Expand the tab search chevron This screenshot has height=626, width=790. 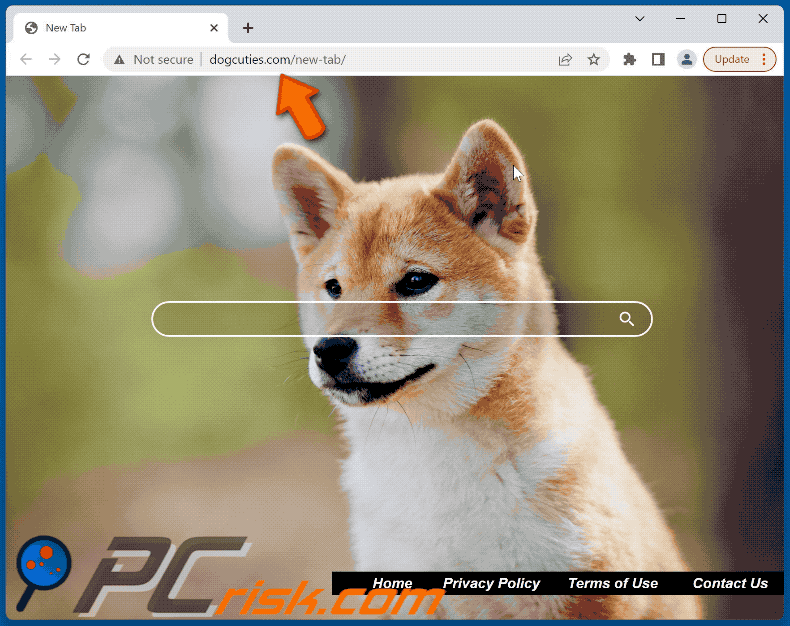tap(640, 19)
